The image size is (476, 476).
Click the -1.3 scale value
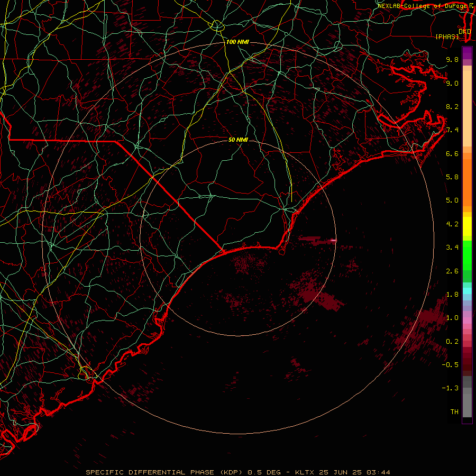coord(450,388)
